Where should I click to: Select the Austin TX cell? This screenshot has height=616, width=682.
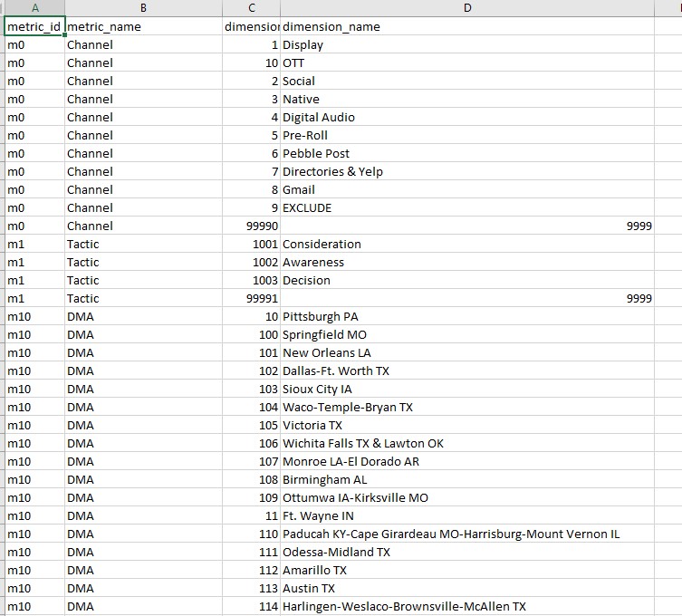click(467, 589)
